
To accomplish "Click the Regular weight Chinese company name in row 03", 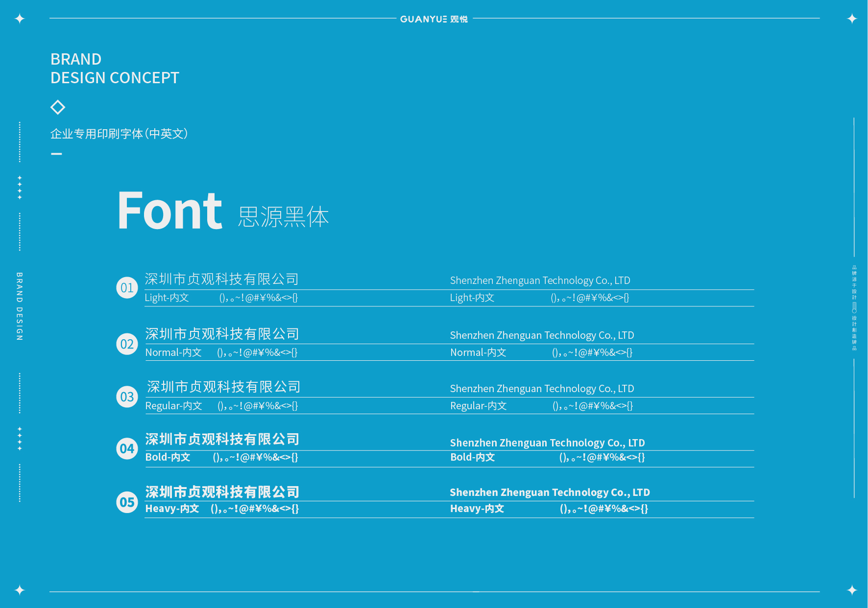I will [223, 387].
